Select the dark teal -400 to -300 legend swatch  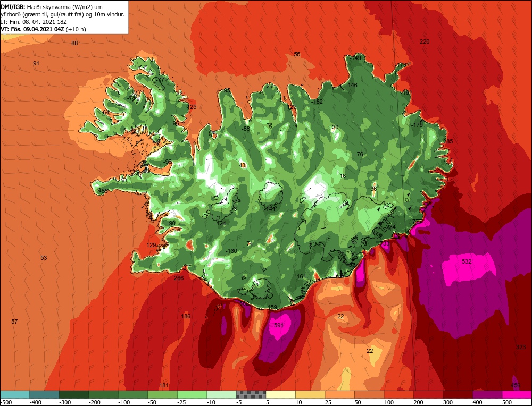click(44, 394)
